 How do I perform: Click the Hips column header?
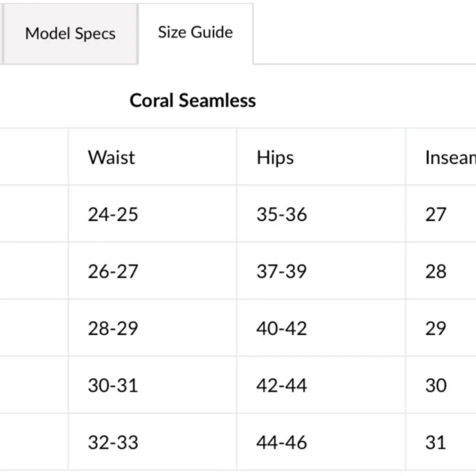(275, 158)
